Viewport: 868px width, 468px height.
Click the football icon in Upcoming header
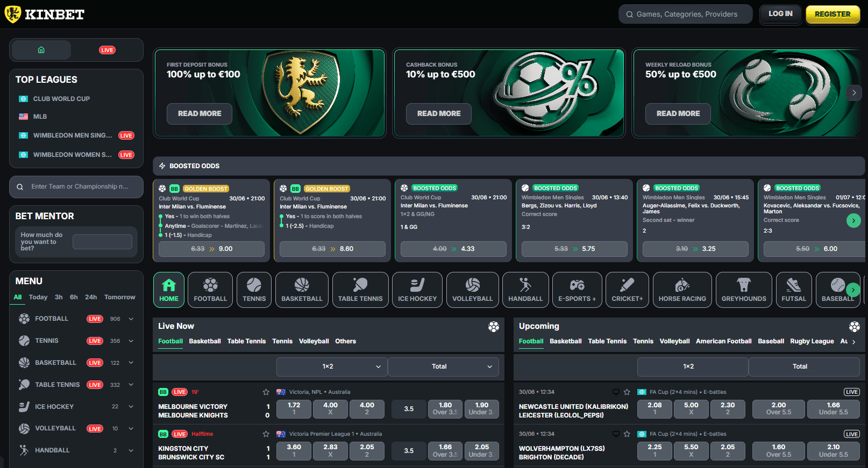(x=855, y=326)
